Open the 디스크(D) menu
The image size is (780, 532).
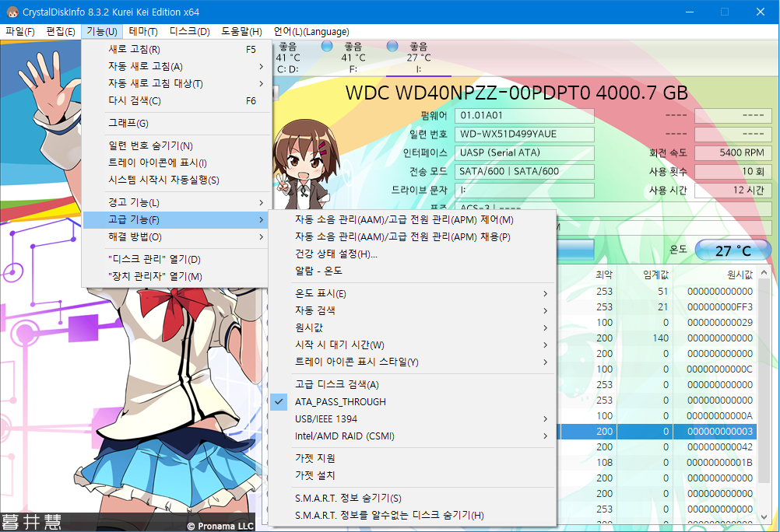click(189, 32)
